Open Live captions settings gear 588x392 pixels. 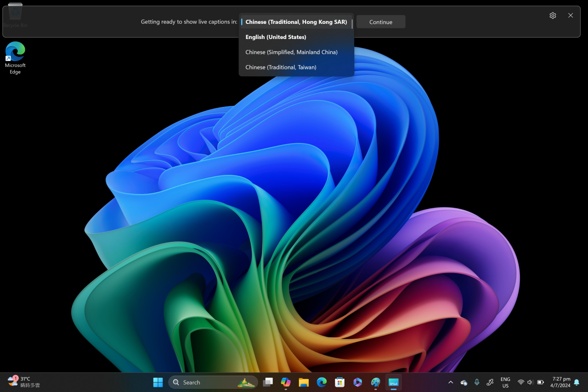[553, 16]
